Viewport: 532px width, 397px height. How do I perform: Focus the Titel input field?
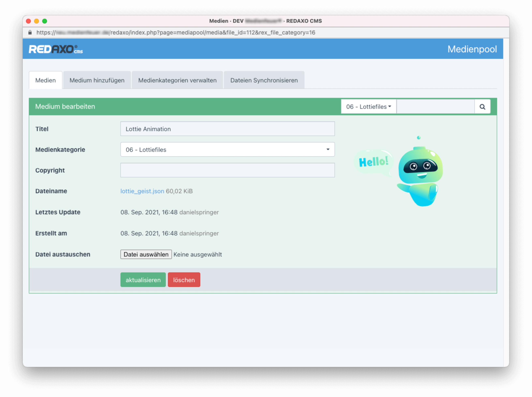pos(227,129)
